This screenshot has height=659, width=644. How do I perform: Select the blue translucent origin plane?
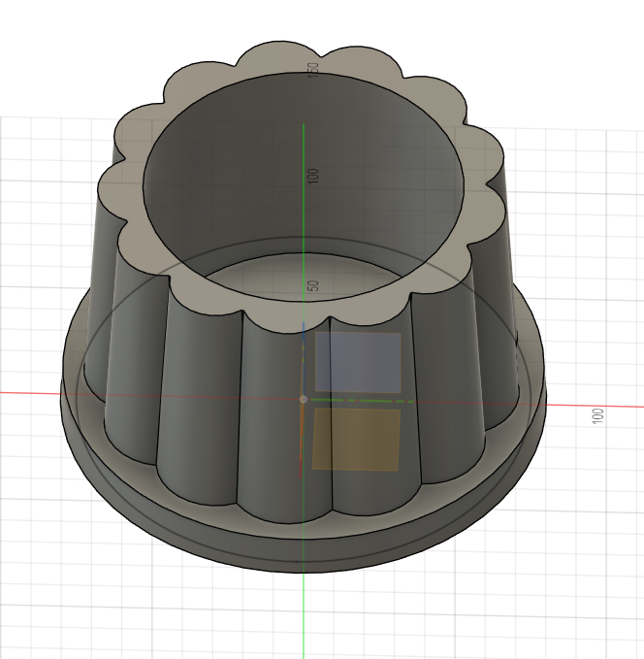point(357,362)
